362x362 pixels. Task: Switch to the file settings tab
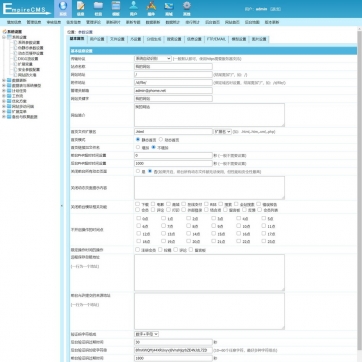117,39
